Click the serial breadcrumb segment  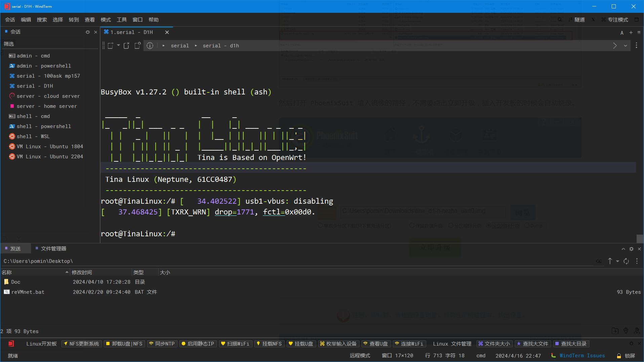point(180,46)
